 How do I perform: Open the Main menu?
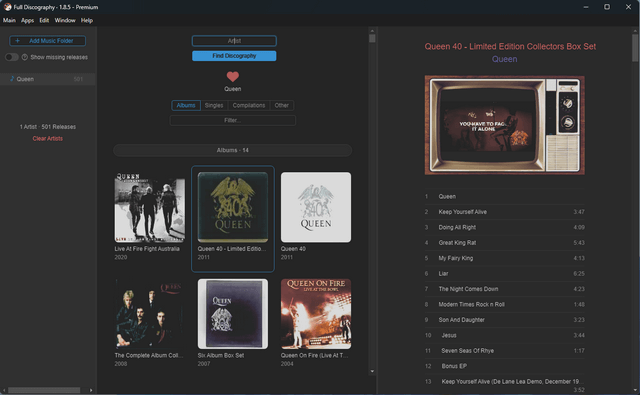click(x=9, y=20)
